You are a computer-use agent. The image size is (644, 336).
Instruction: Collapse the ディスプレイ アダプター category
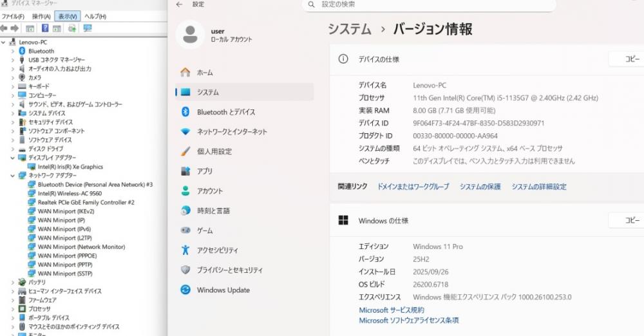click(13, 158)
